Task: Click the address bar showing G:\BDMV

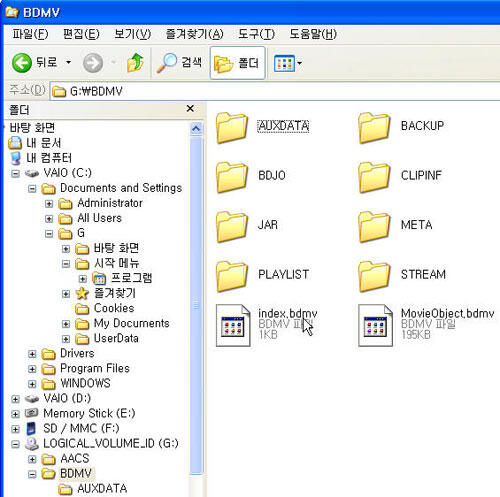Action: point(275,91)
